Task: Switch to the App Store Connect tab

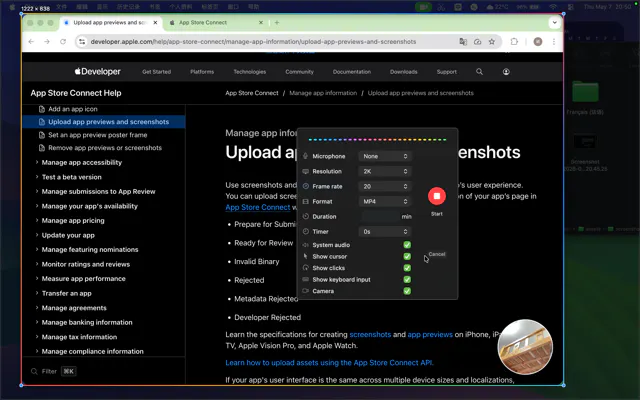Action: coord(216,23)
